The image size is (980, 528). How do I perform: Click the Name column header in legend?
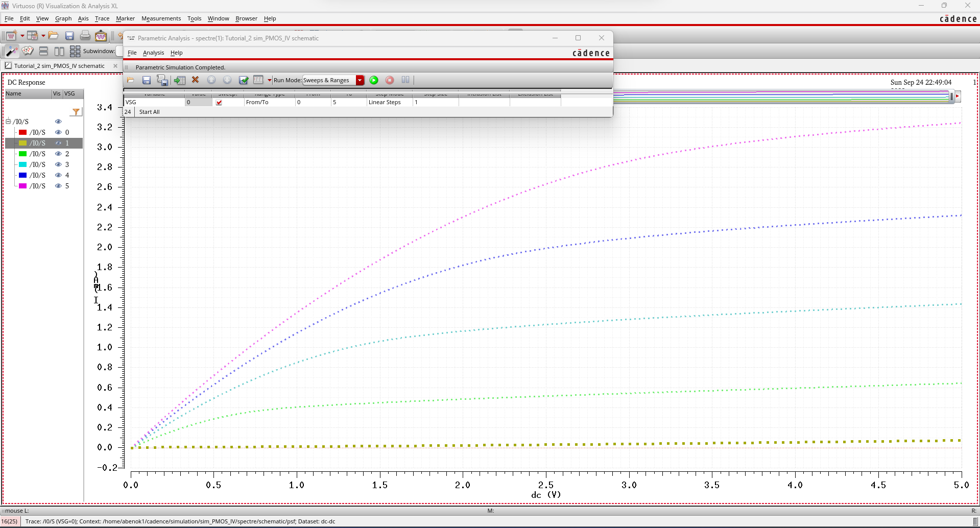28,93
